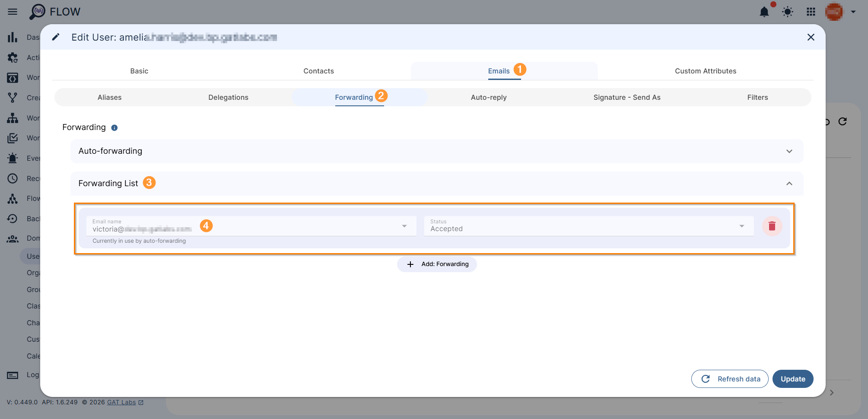Click the Domain people sidebar icon

pos(13,238)
